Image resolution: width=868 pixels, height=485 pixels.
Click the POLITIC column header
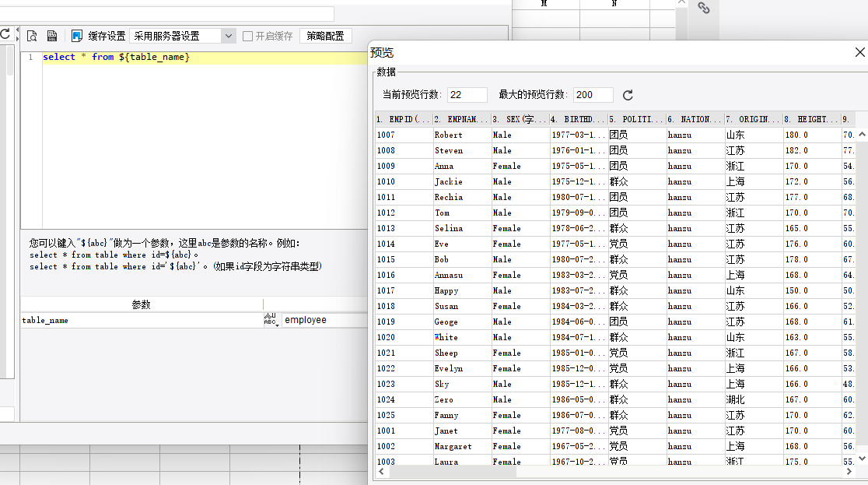click(x=636, y=119)
